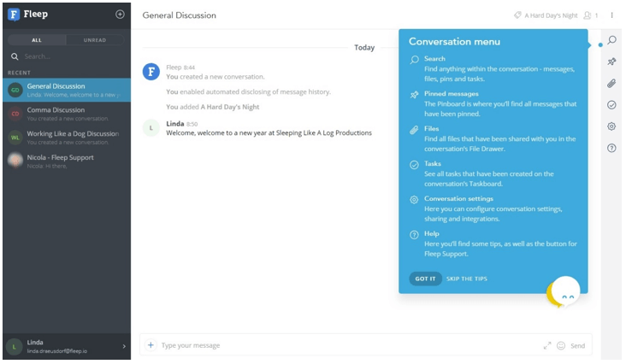Click the Fleep mascot chat bubble

coord(564,292)
